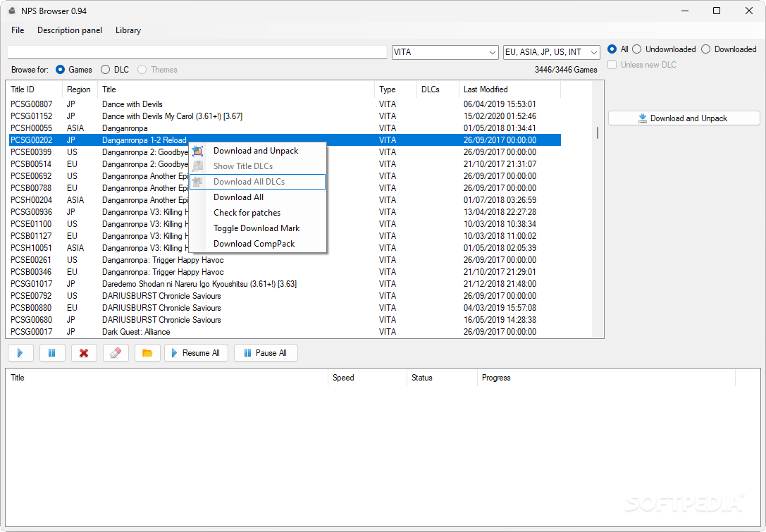Screen dimensions: 766x532
Task: Sort by the Region column header
Action: [x=80, y=89]
